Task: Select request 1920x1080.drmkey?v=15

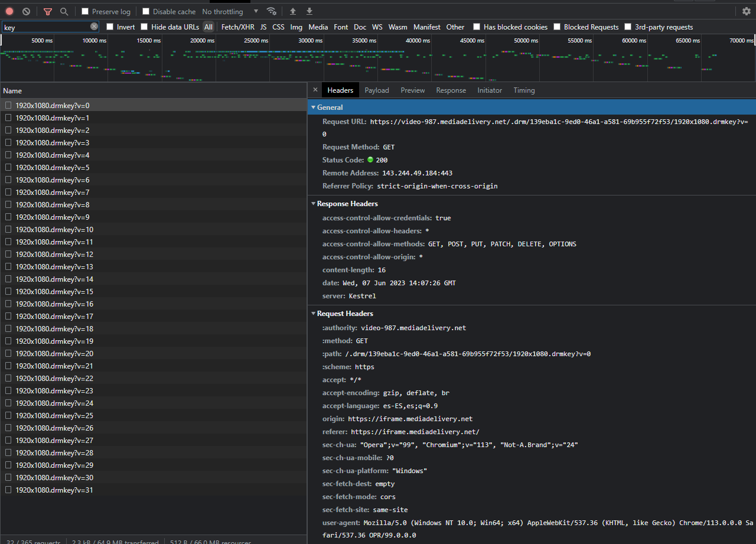Action: [x=54, y=292]
